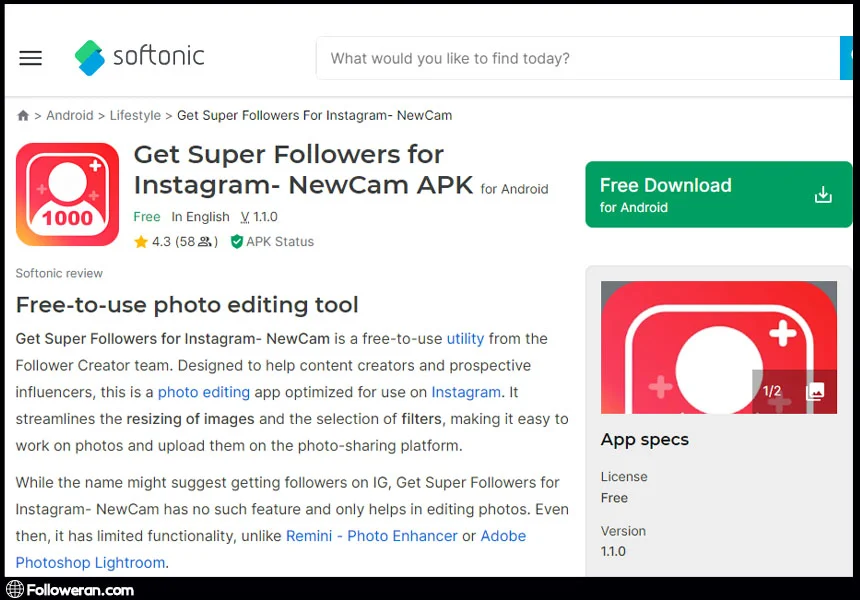Click the Softonic logo
The height and width of the screenshot is (600, 860).
[x=140, y=57]
